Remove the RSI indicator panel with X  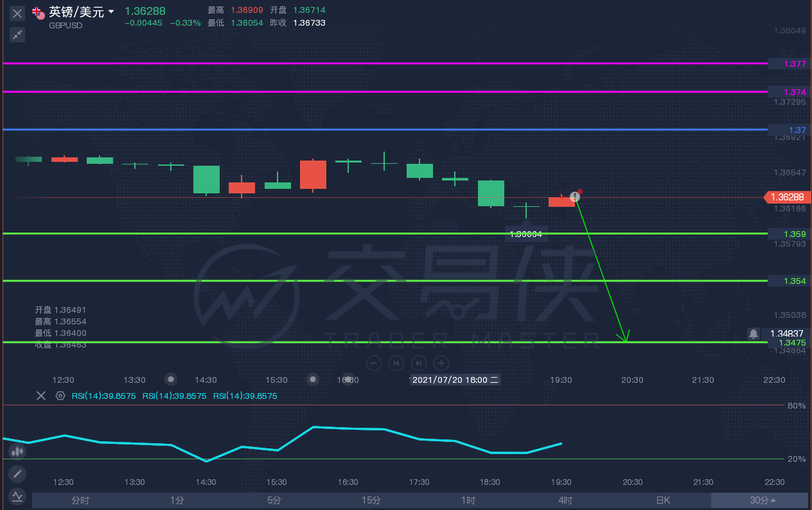[x=40, y=396]
